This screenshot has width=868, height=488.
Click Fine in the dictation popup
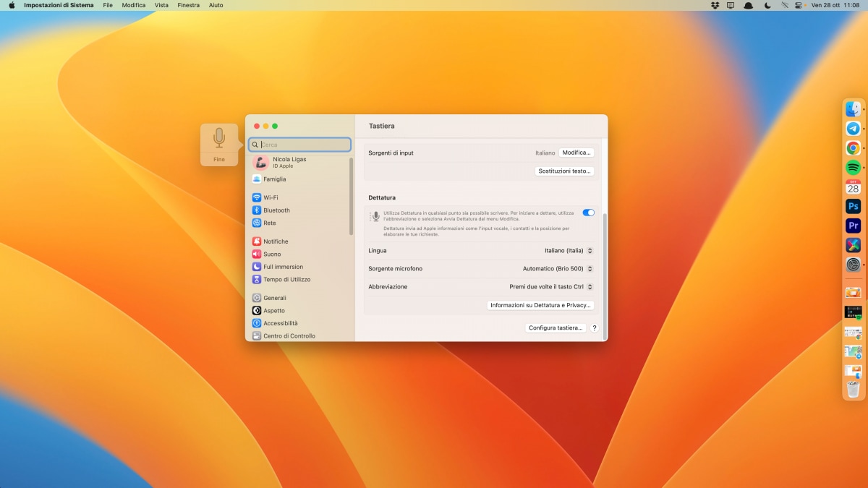point(219,159)
